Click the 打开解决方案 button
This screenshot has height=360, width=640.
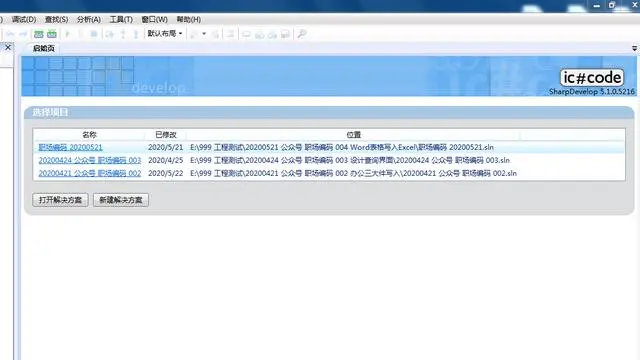click(x=60, y=200)
